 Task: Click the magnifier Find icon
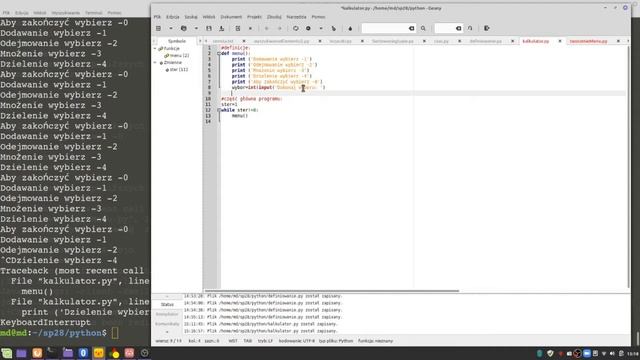423,29
